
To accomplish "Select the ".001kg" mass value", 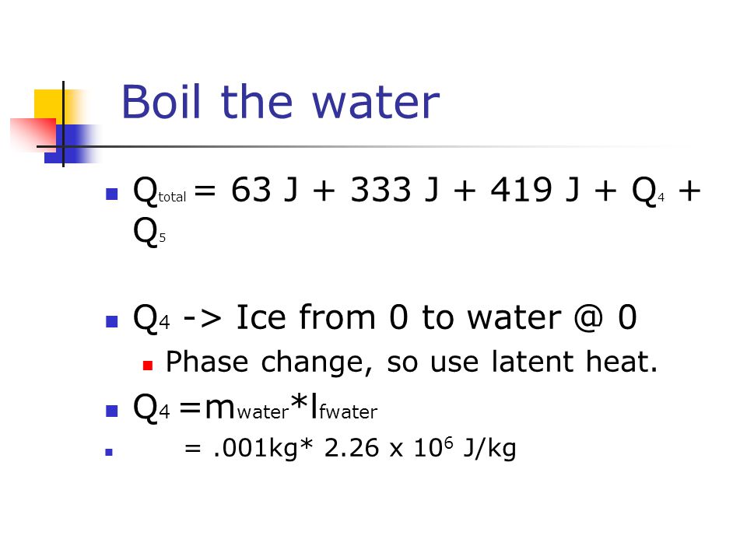I will [x=255, y=449].
